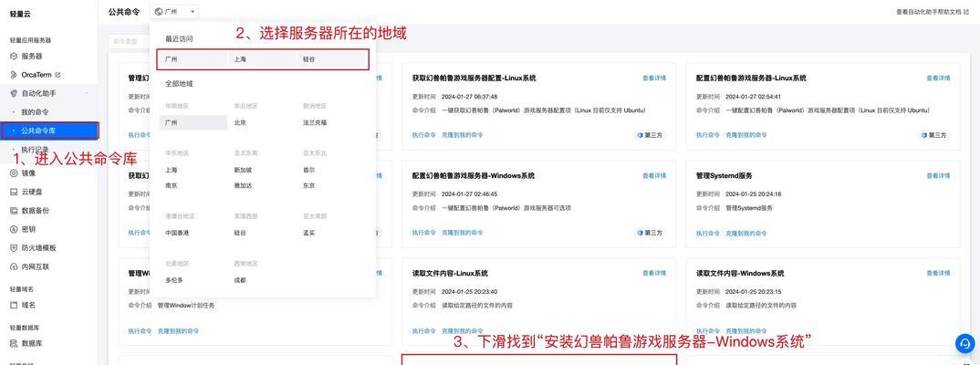Select 成都 region
980x365 pixels.
pyautogui.click(x=239, y=280)
